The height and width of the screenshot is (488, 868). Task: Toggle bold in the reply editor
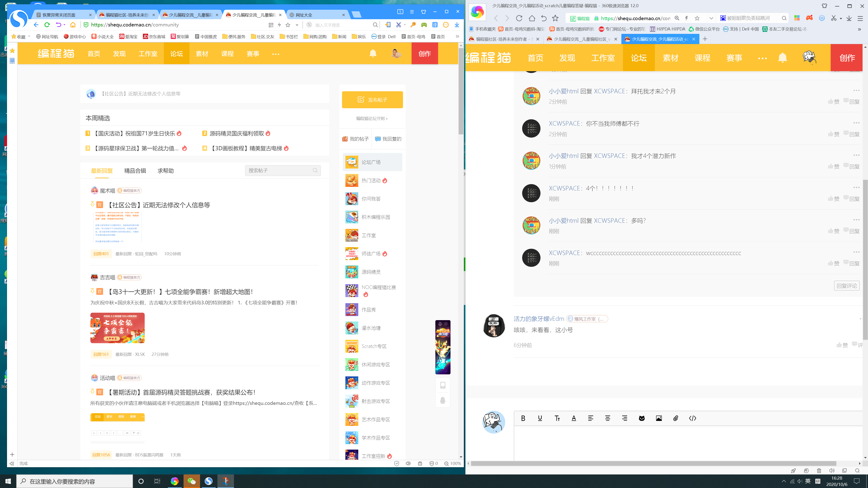point(523,418)
